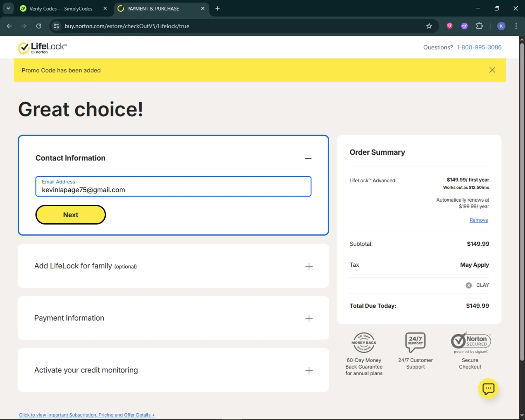Remove the CLAY promo code
The height and width of the screenshot is (420, 525).
click(x=469, y=285)
